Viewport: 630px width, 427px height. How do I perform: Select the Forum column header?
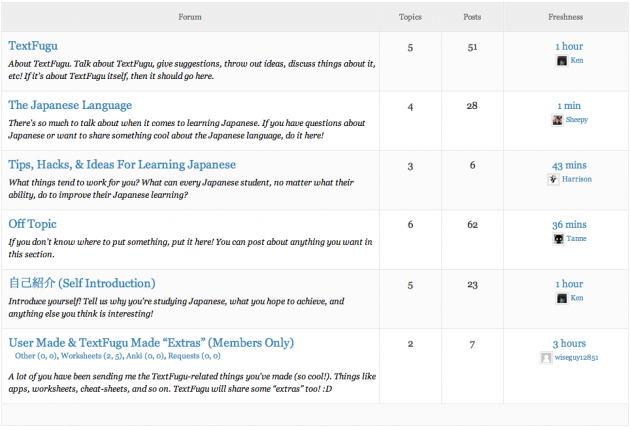click(190, 17)
